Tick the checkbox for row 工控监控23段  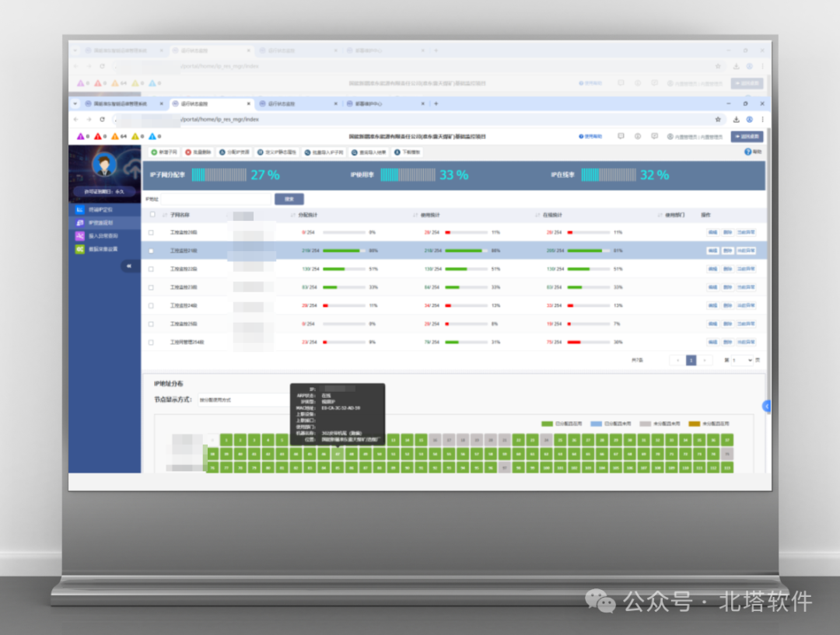click(x=151, y=288)
